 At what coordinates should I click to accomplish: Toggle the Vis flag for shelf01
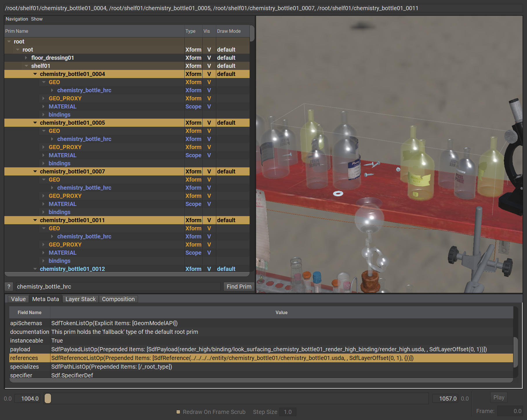209,66
